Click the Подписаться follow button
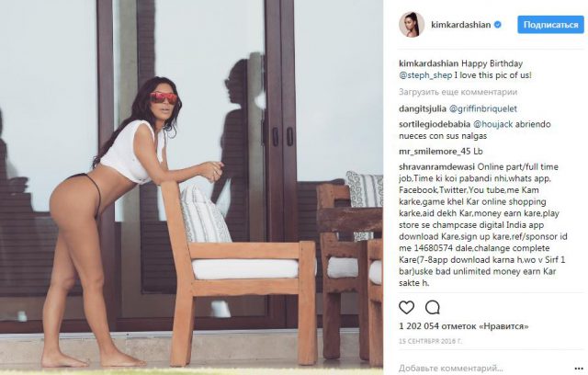This screenshot has width=588, height=375. (550, 25)
